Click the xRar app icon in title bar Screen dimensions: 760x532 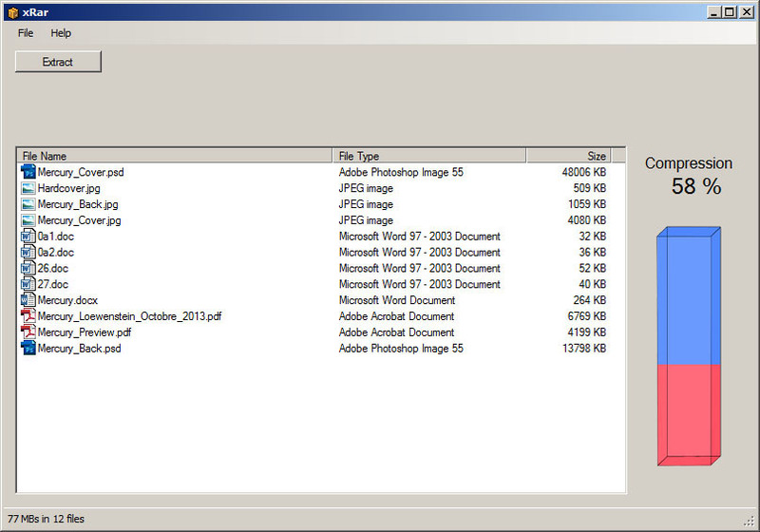coord(10,11)
